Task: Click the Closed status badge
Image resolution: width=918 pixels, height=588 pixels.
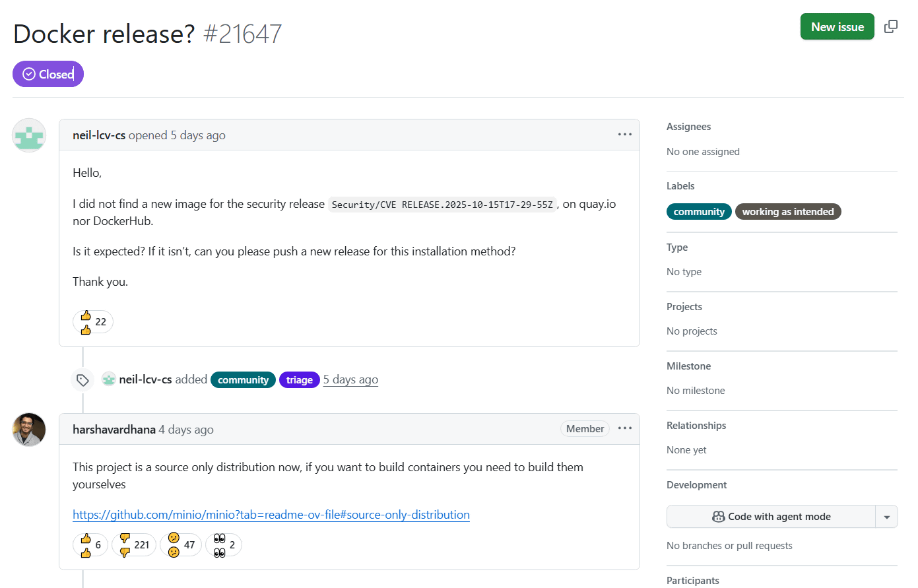Action: pos(48,74)
